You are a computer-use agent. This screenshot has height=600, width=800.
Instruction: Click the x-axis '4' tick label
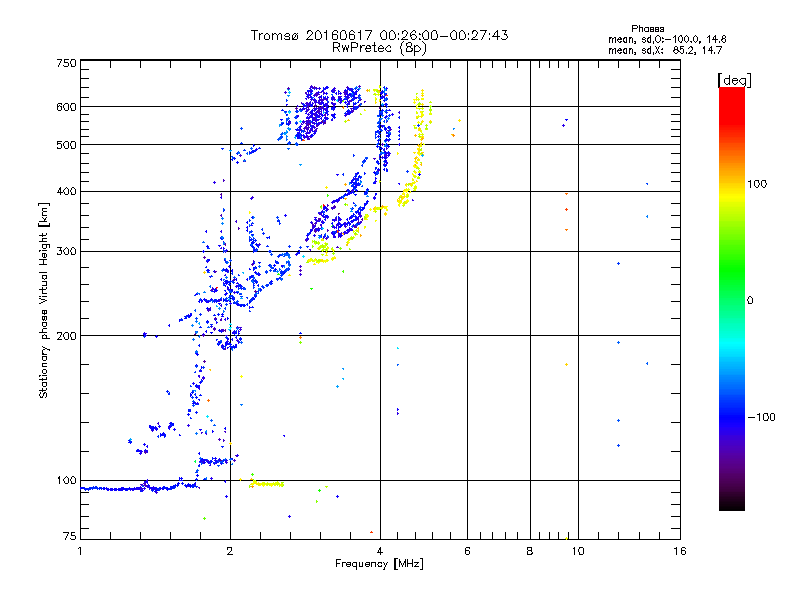(x=380, y=551)
